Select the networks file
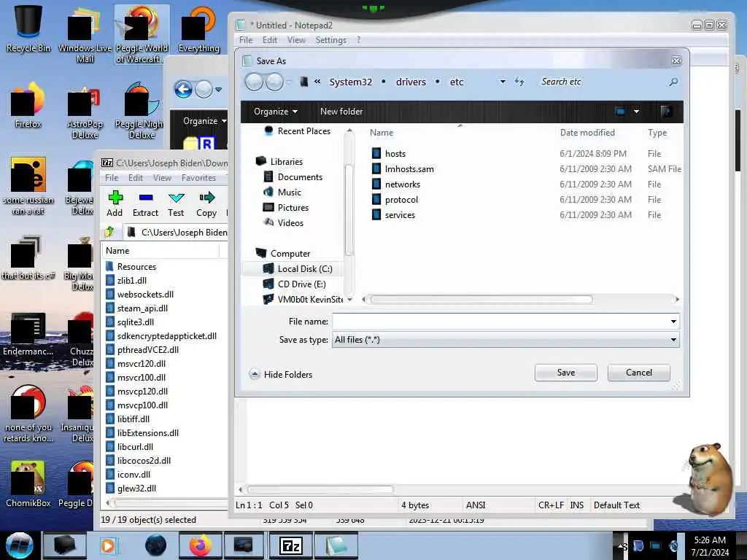747x560 pixels. click(x=402, y=184)
